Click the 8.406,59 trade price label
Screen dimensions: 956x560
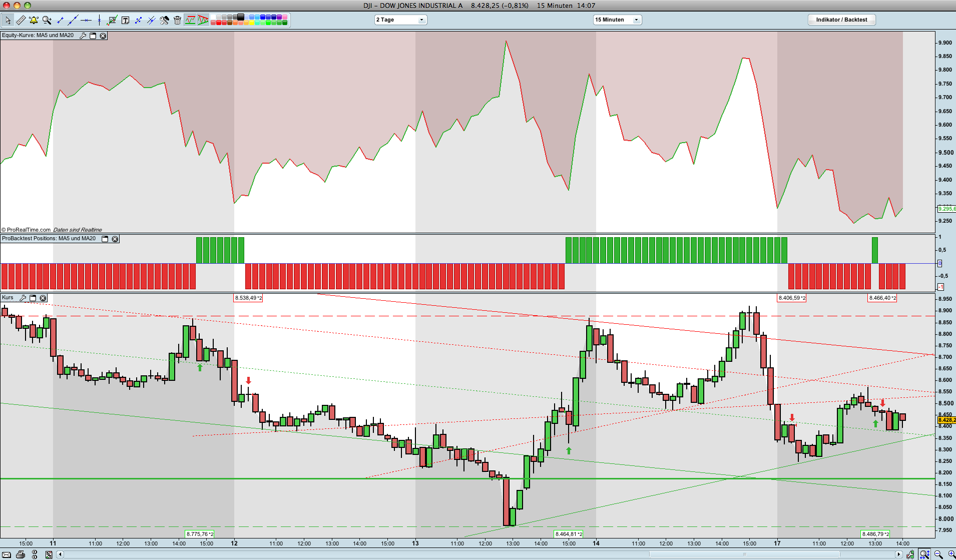coord(792,298)
